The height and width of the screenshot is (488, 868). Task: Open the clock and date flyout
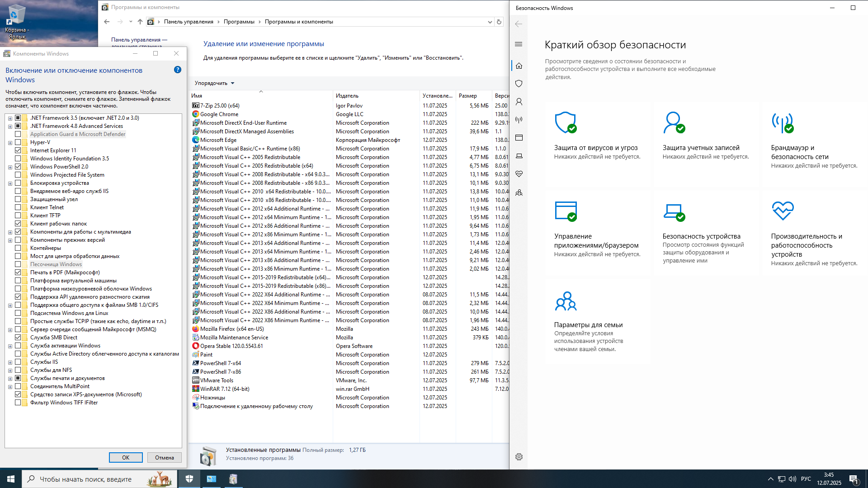(829, 479)
